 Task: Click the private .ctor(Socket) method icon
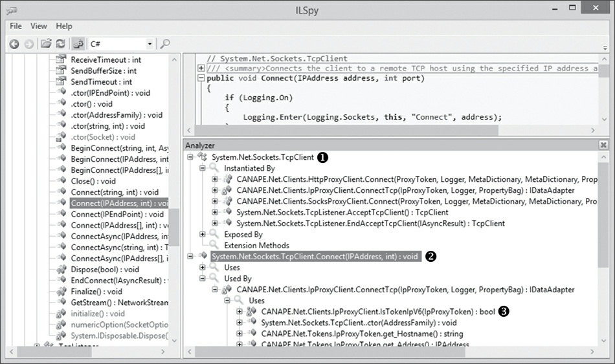[x=61, y=137]
